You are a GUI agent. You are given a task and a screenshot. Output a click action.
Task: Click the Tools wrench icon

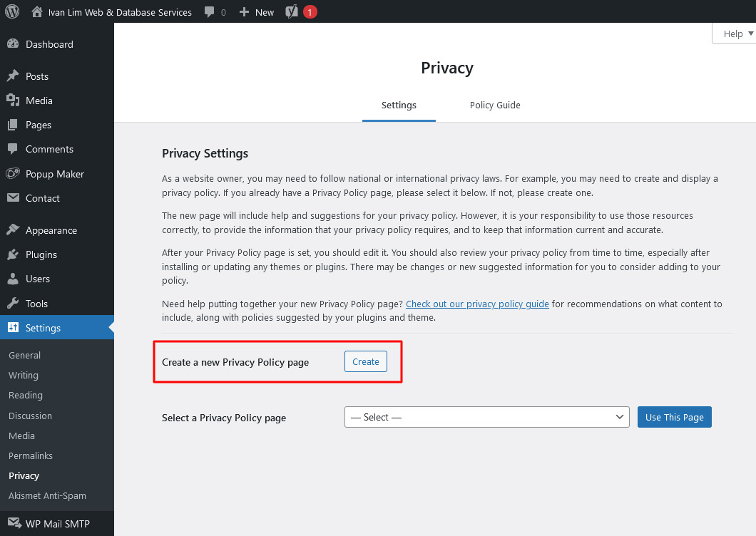13,303
